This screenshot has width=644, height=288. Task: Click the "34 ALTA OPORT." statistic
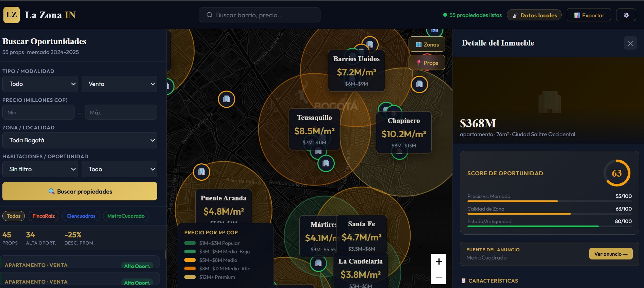41,238
